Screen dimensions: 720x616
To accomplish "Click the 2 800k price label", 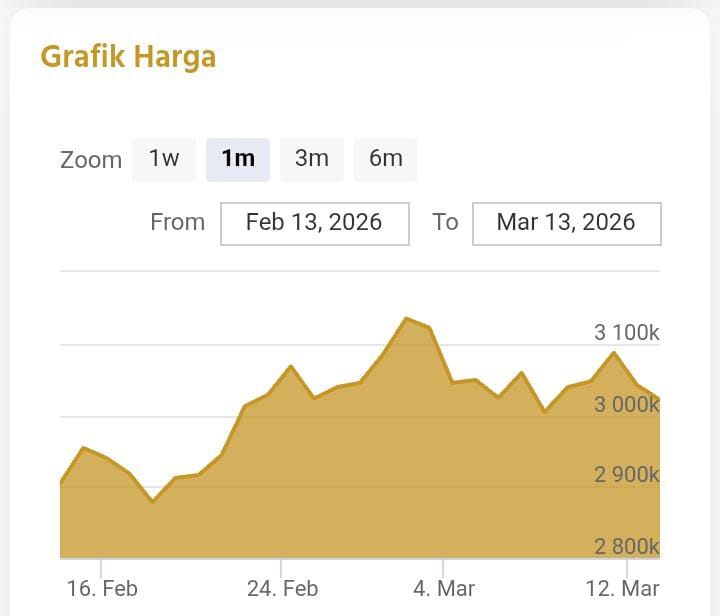I will pyautogui.click(x=626, y=546).
